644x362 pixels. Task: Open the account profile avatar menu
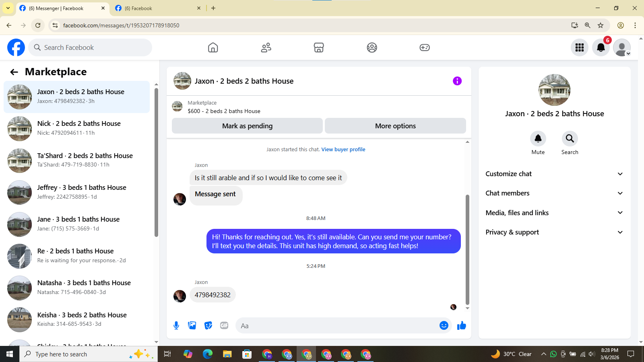(x=622, y=47)
